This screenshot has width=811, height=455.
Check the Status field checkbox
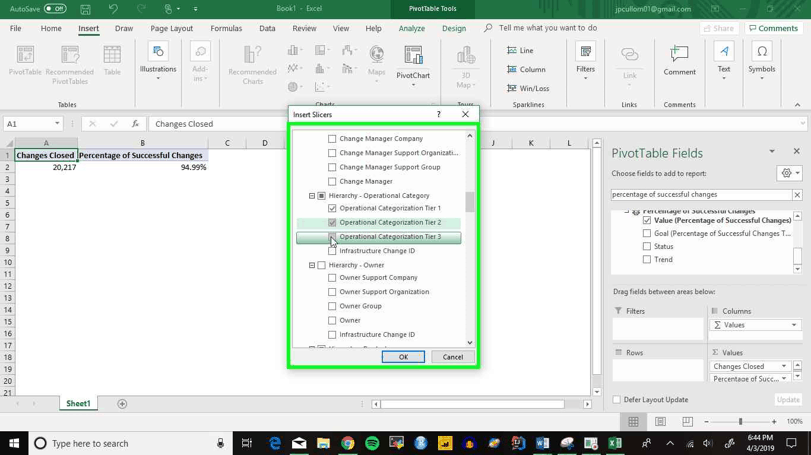click(x=647, y=246)
